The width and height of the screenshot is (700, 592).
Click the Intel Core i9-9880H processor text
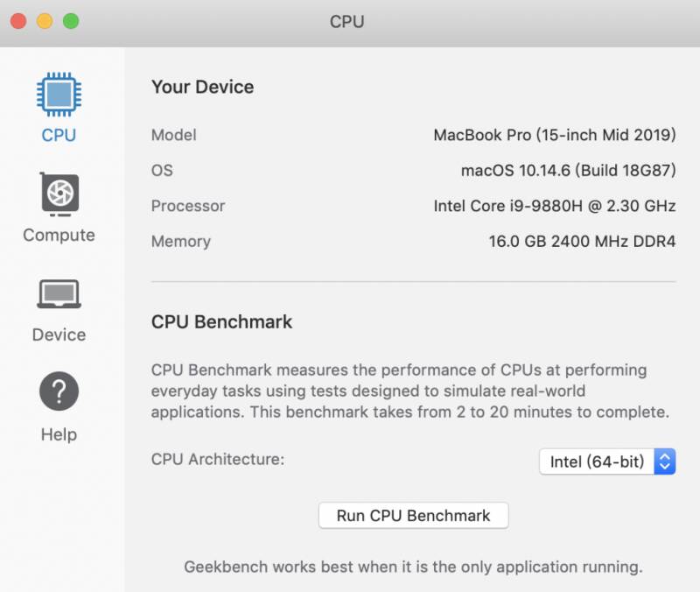pyautogui.click(x=555, y=206)
